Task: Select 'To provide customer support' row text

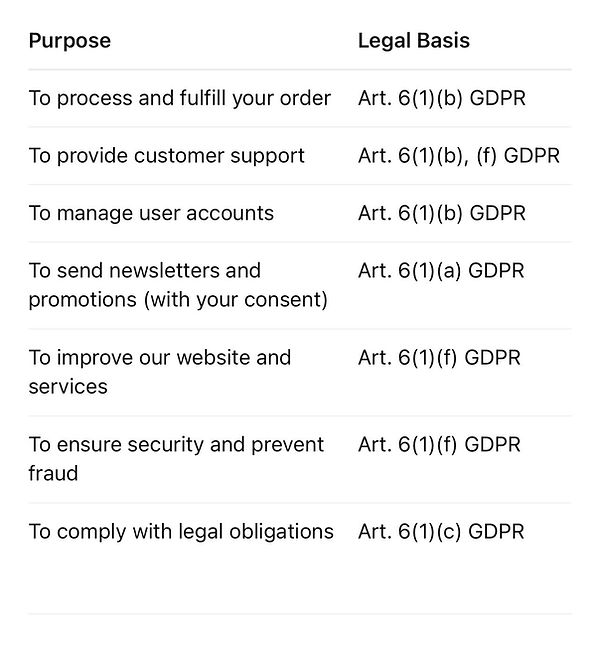Action: [166, 156]
